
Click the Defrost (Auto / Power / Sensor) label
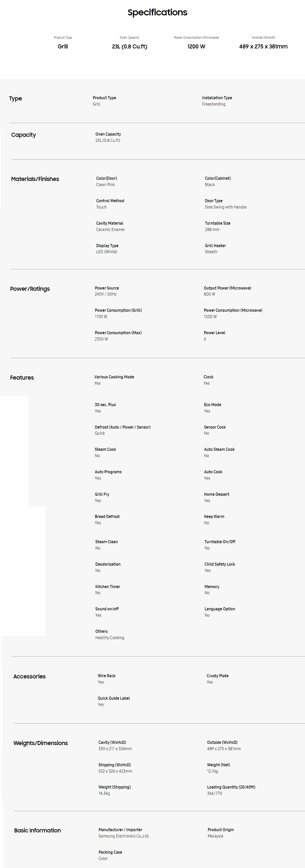[x=123, y=427]
